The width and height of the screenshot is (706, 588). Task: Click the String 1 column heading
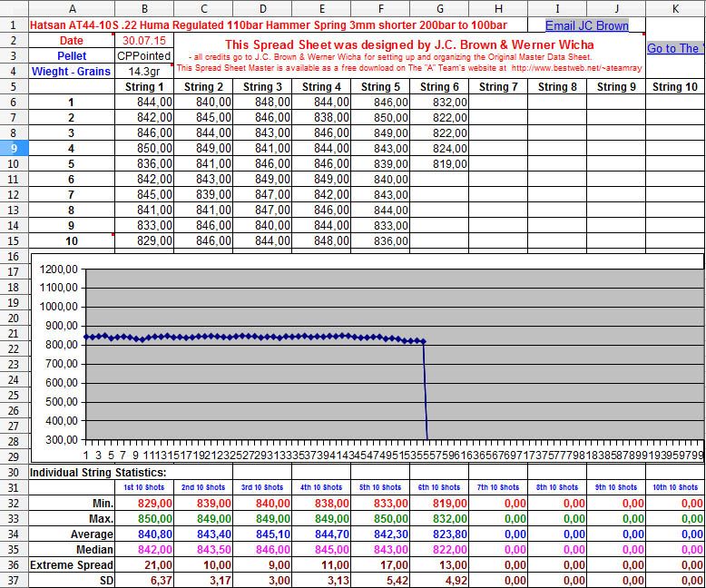[x=144, y=86]
